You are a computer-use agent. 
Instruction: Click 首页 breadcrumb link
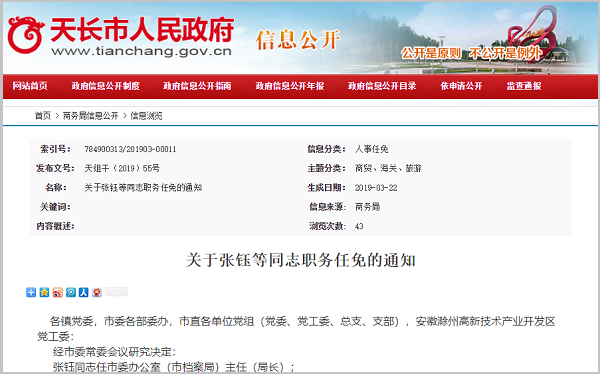tap(43, 116)
